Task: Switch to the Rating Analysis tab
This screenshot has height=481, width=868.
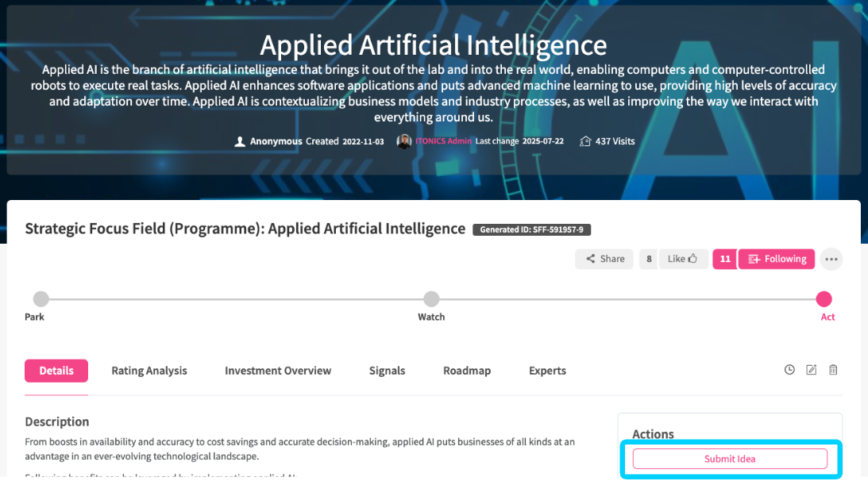Action: [x=149, y=371]
